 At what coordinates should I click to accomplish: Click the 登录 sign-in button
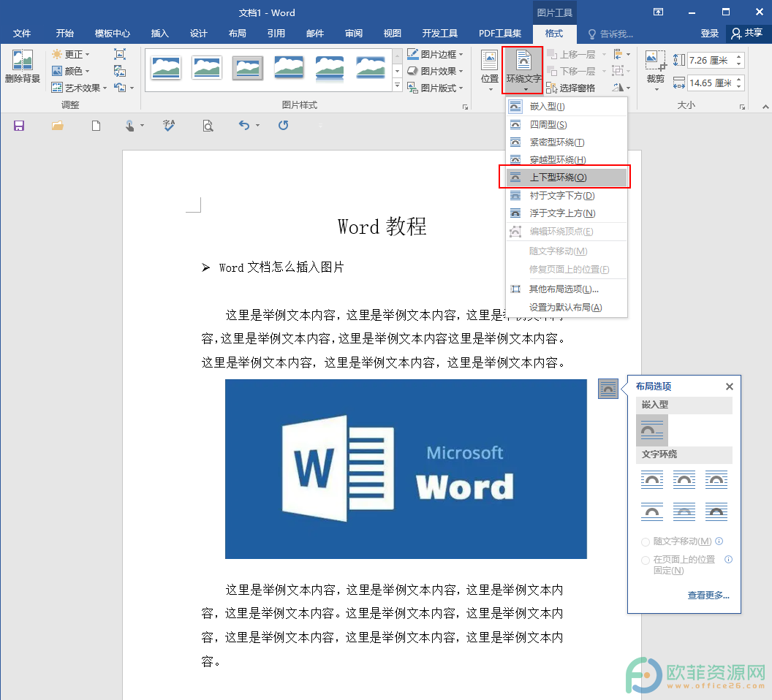(709, 34)
